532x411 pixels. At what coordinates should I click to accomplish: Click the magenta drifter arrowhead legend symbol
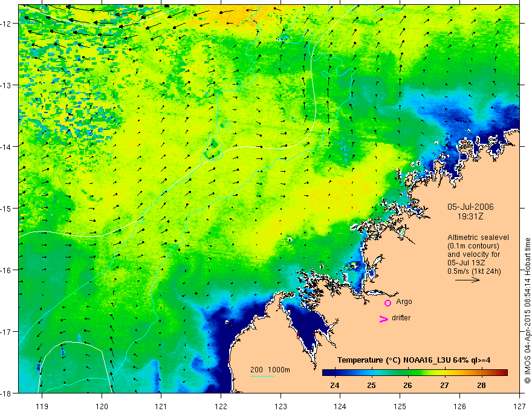383,319
